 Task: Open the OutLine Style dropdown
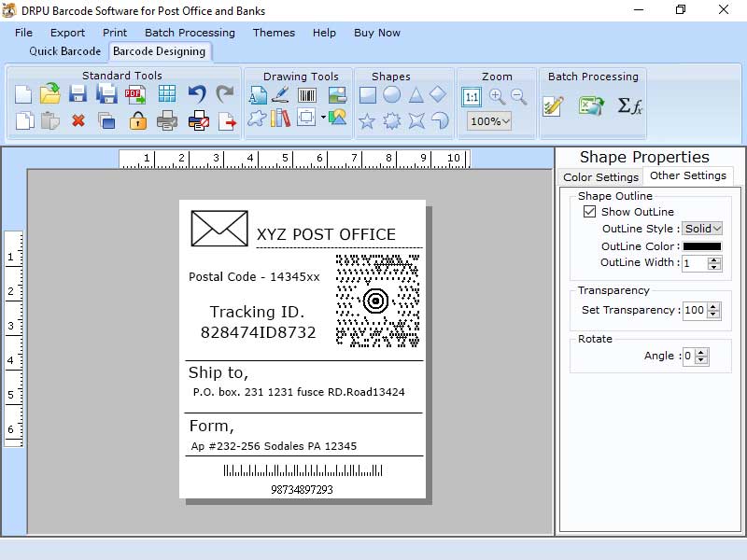point(701,229)
